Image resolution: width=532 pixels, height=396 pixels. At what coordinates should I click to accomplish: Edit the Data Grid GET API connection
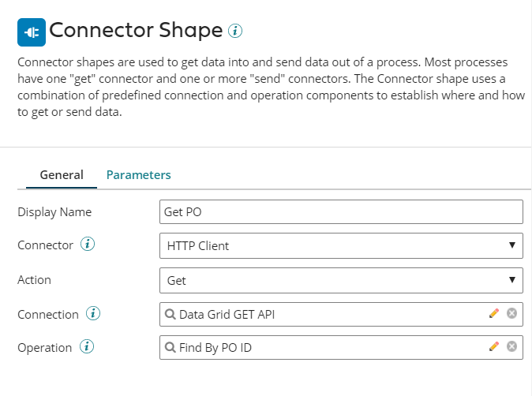[x=494, y=313]
